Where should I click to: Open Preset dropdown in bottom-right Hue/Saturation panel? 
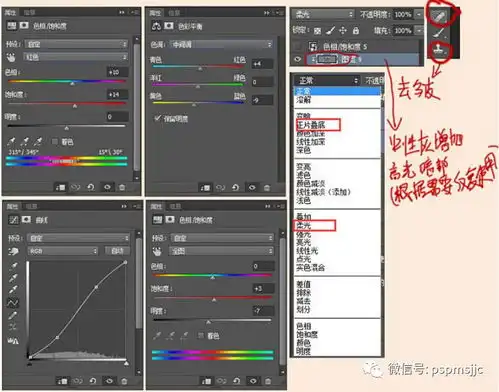[x=222, y=238]
